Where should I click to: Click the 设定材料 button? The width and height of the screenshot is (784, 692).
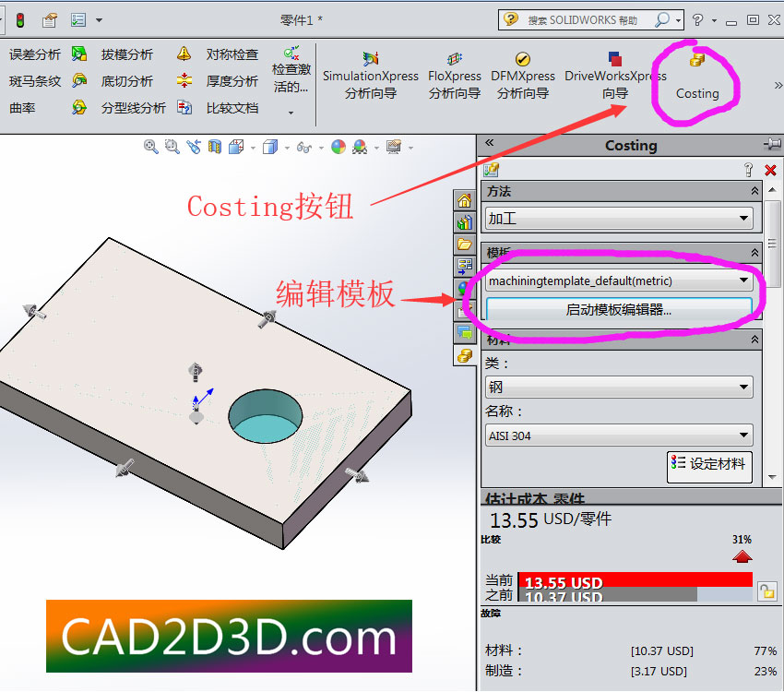point(709,467)
